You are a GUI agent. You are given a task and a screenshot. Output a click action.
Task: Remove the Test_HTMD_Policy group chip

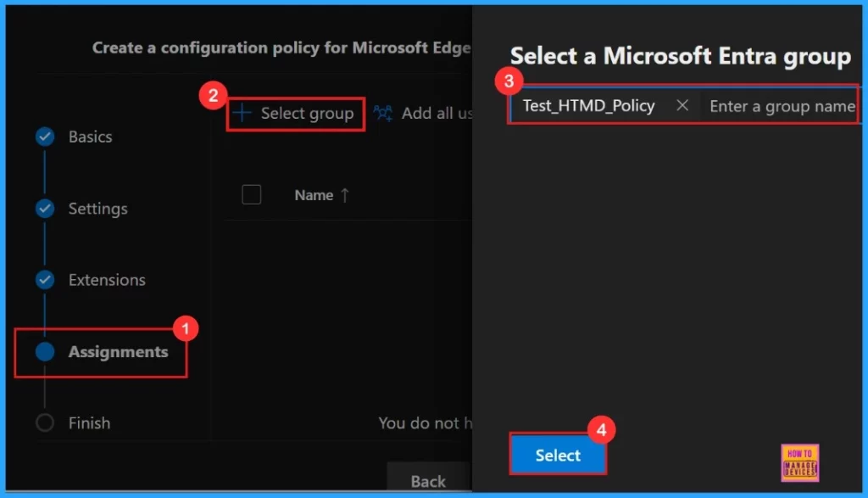click(682, 105)
